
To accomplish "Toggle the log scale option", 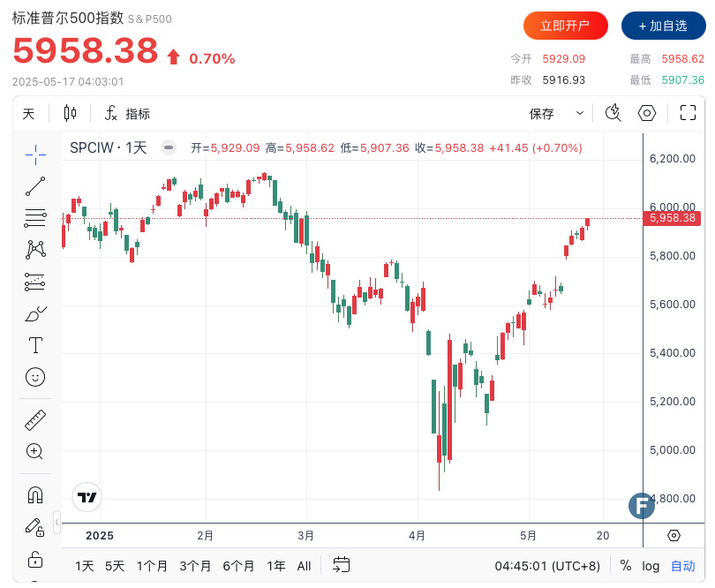I will [x=651, y=566].
